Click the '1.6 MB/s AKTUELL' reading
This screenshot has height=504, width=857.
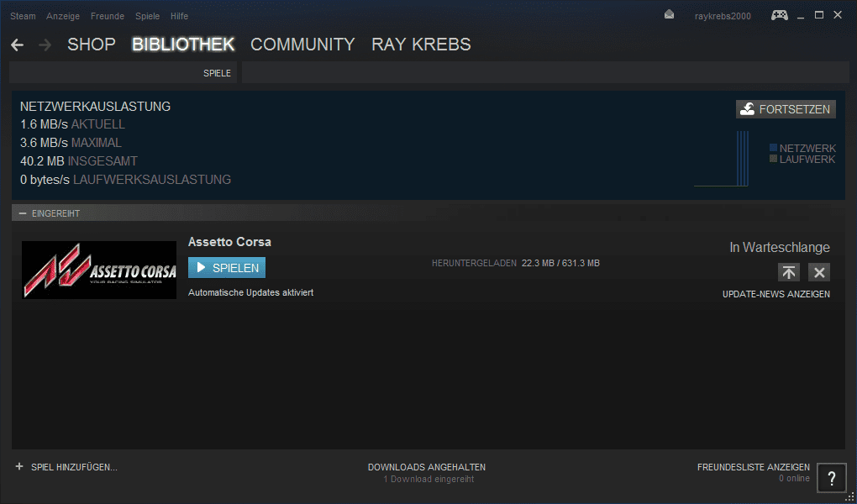click(x=73, y=124)
